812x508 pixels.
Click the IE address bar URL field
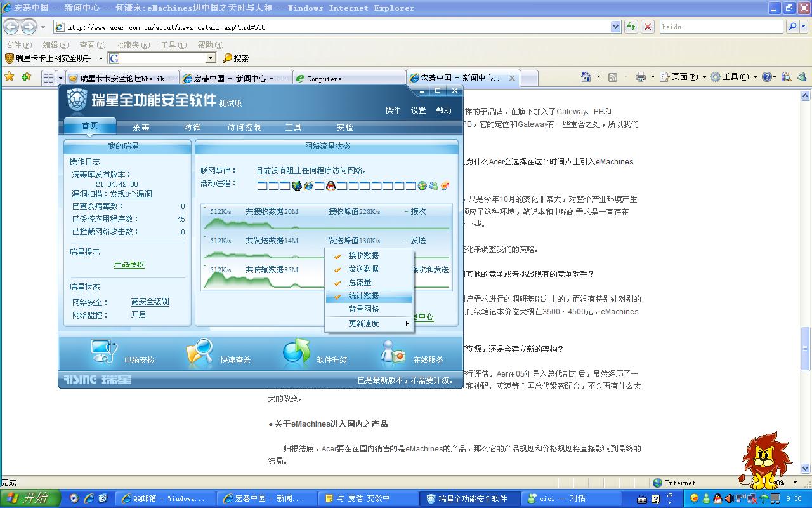pos(331,27)
